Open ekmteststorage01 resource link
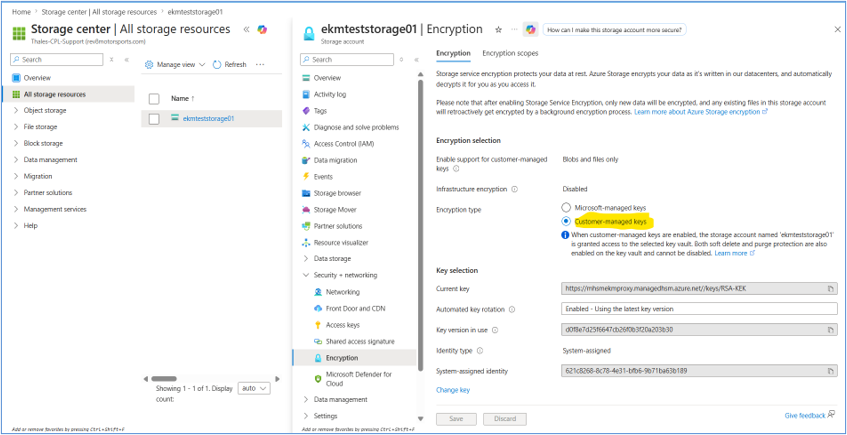 (x=209, y=118)
